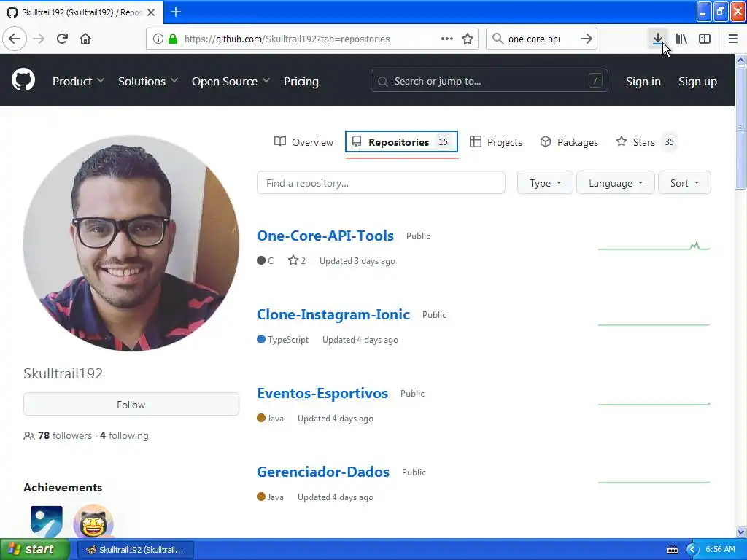
Task: Open the One-Core-API-Tools repository
Action: click(x=325, y=236)
